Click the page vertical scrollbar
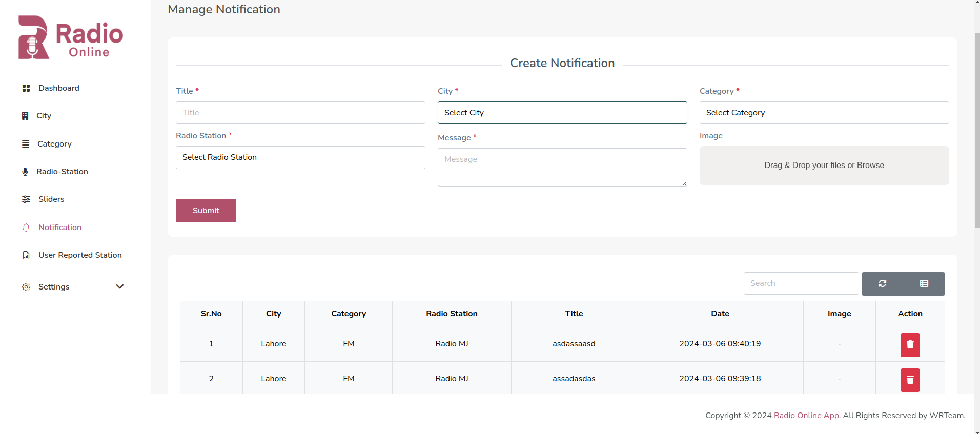The width and height of the screenshot is (980, 434). pyautogui.click(x=977, y=130)
